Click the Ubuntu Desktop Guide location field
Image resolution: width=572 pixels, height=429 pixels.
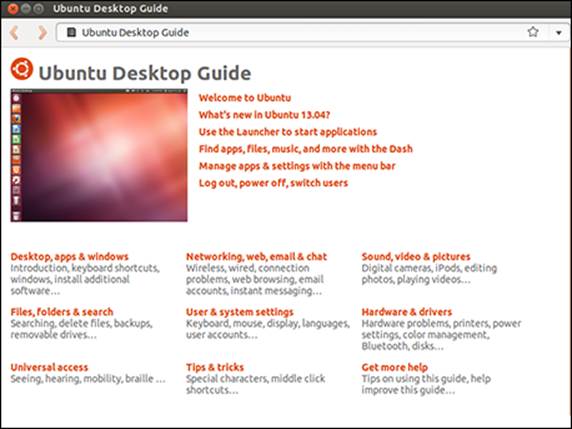pos(292,32)
